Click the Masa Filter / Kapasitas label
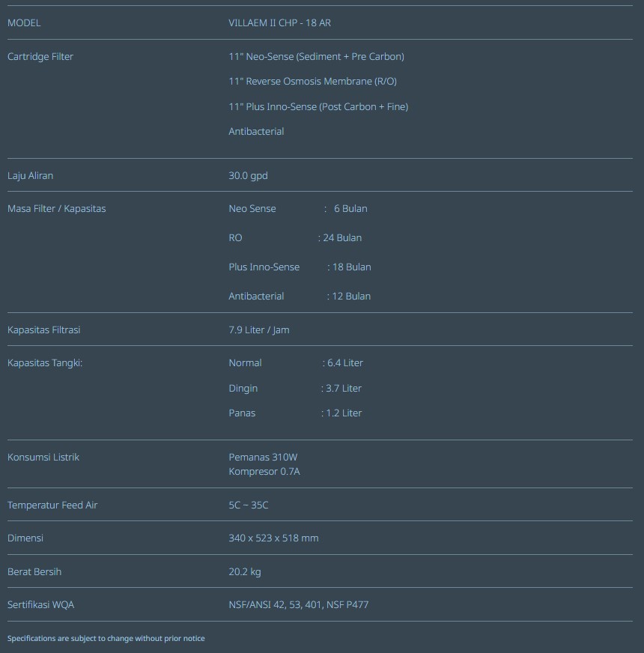644x653 pixels. (56, 209)
